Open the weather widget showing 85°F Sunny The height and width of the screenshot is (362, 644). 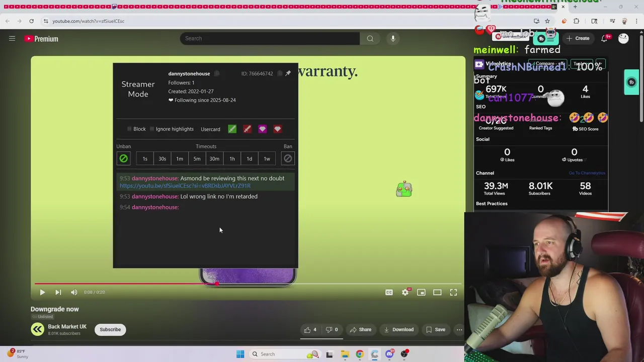[18, 353]
